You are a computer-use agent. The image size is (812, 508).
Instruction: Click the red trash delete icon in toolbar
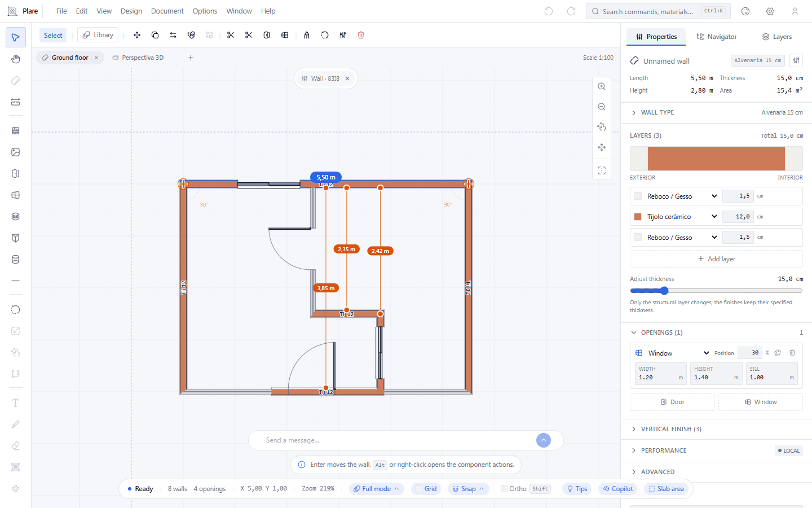tap(361, 35)
